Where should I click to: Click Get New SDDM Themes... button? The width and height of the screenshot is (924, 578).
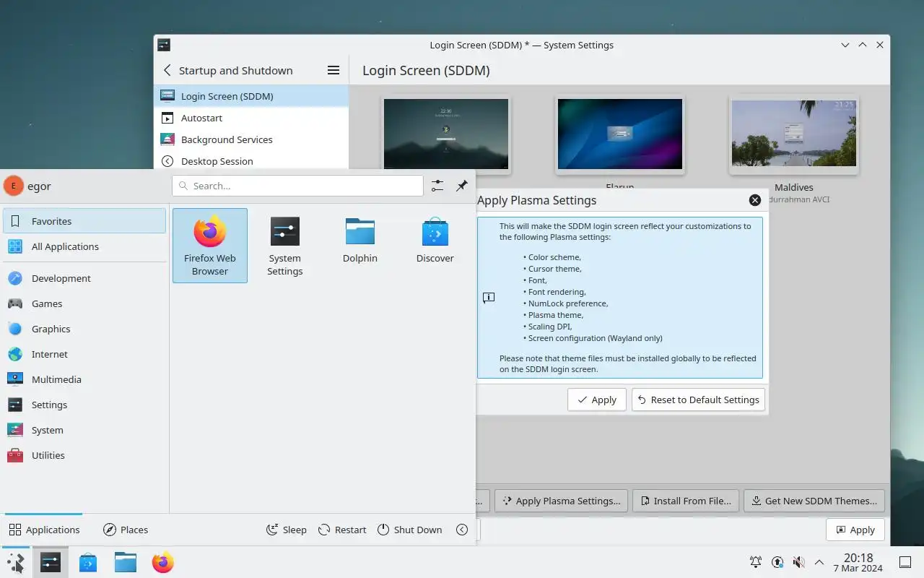pos(814,501)
